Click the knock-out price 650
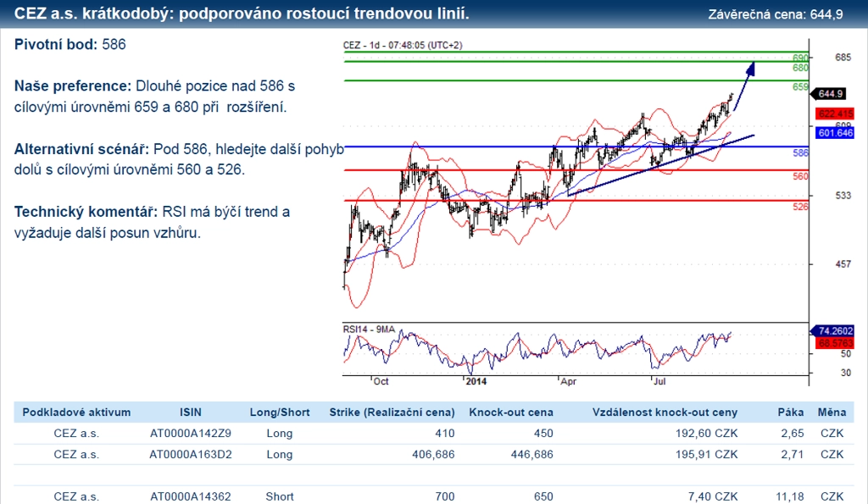Screen dimensions: 868x504 (543, 496)
